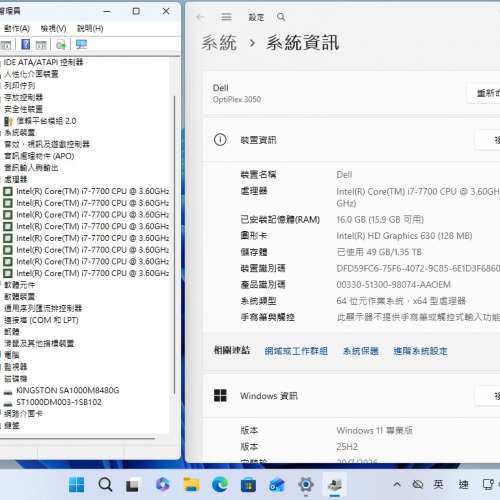Click the 系統 breadcrumb in Settings

coord(219,43)
